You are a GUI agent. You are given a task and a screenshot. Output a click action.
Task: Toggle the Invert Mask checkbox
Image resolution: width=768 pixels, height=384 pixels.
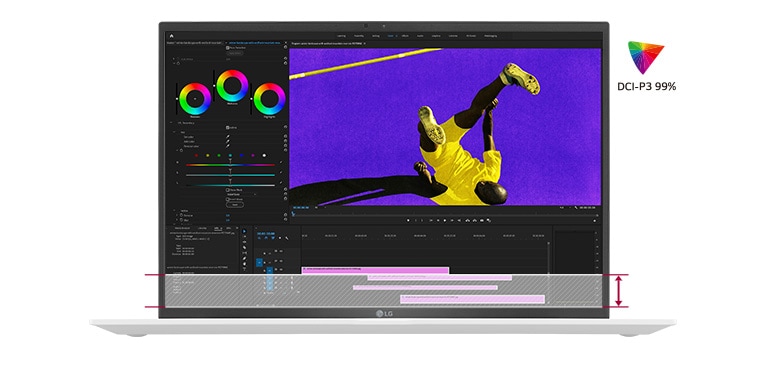coord(227,199)
